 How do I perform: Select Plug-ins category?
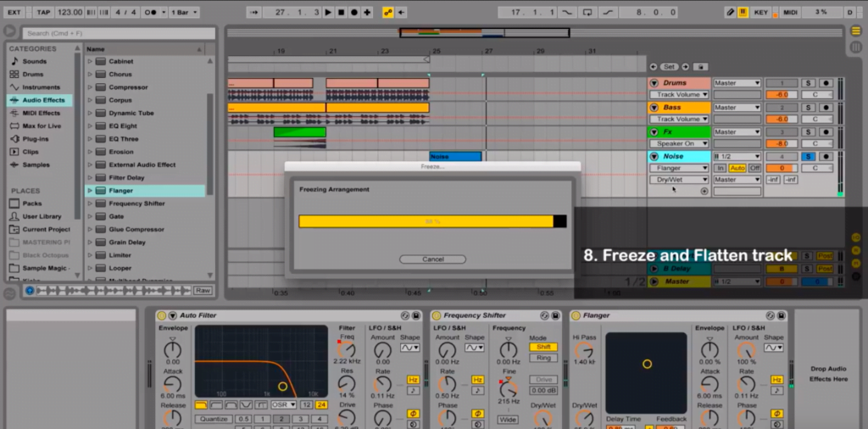click(x=36, y=139)
